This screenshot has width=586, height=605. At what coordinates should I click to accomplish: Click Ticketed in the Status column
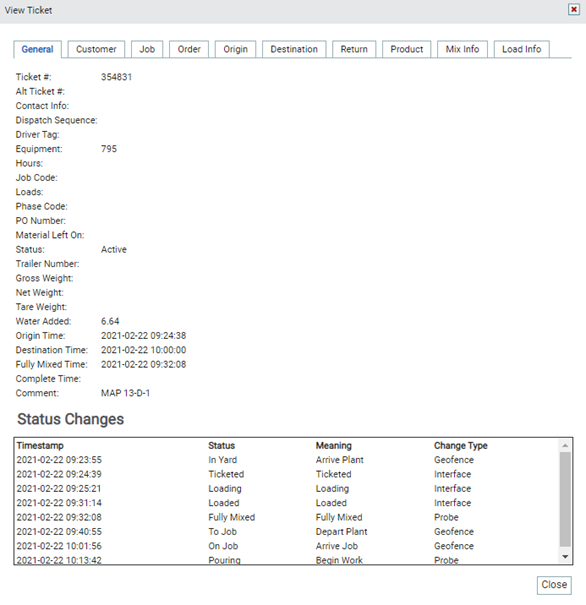pyautogui.click(x=226, y=474)
